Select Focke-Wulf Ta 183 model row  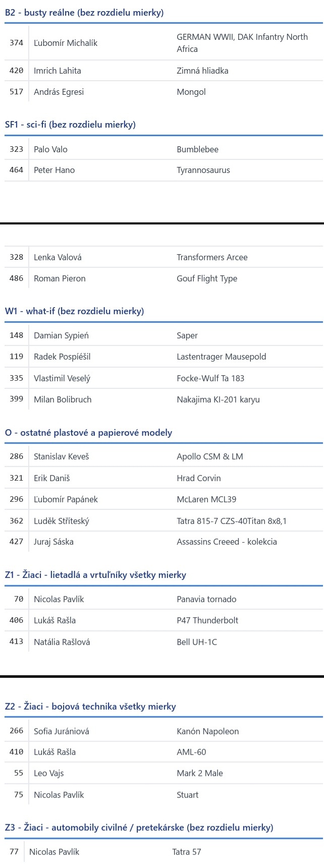164,378
